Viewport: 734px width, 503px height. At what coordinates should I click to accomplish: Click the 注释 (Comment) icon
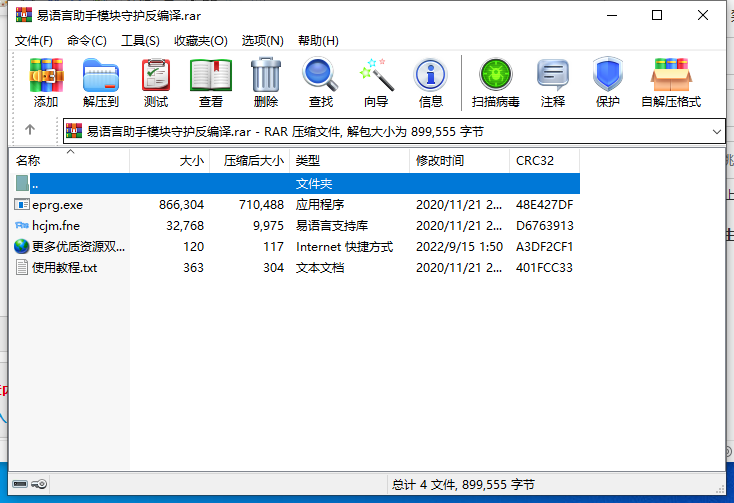(x=553, y=75)
